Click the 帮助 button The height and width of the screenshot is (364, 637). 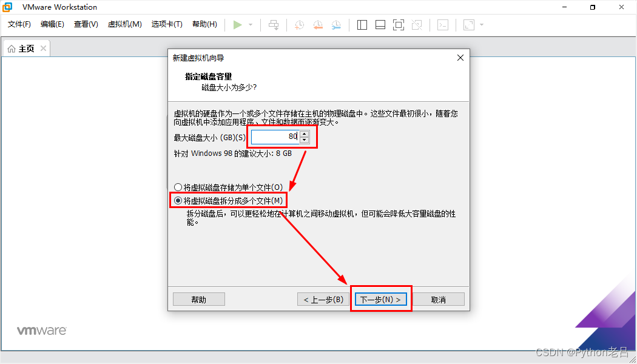[x=198, y=300]
